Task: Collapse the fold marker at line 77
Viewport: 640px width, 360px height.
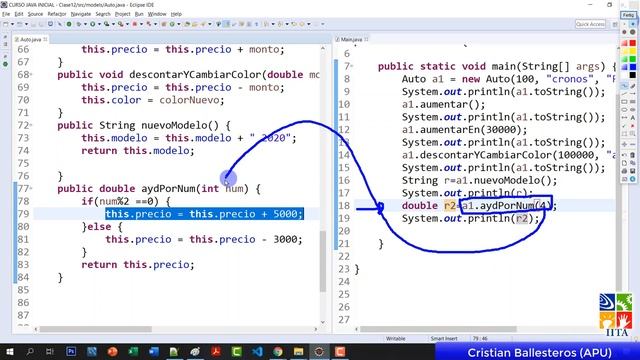Action: [31, 189]
